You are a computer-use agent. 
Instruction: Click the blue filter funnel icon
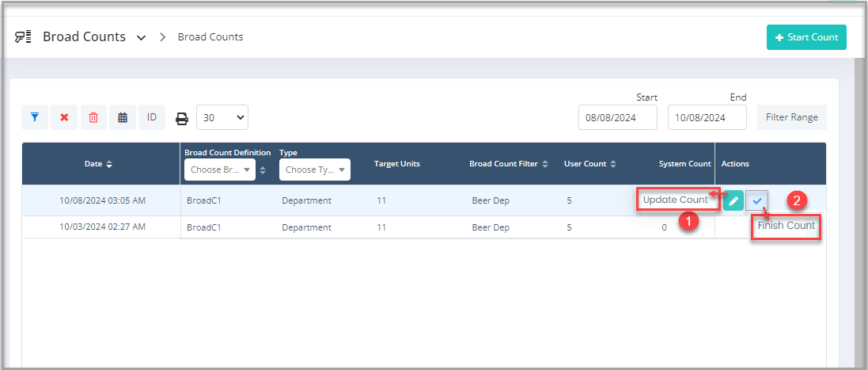pos(35,117)
